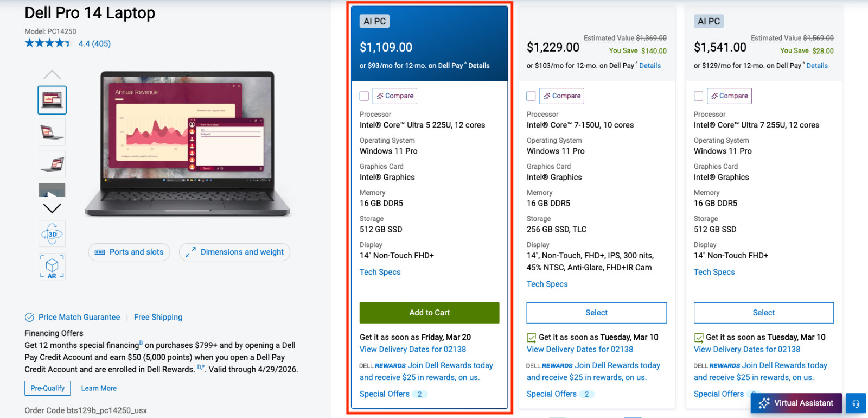This screenshot has width=868, height=418.
Task: Open Tech Specs for Ultra 7 255U model
Action: click(714, 272)
